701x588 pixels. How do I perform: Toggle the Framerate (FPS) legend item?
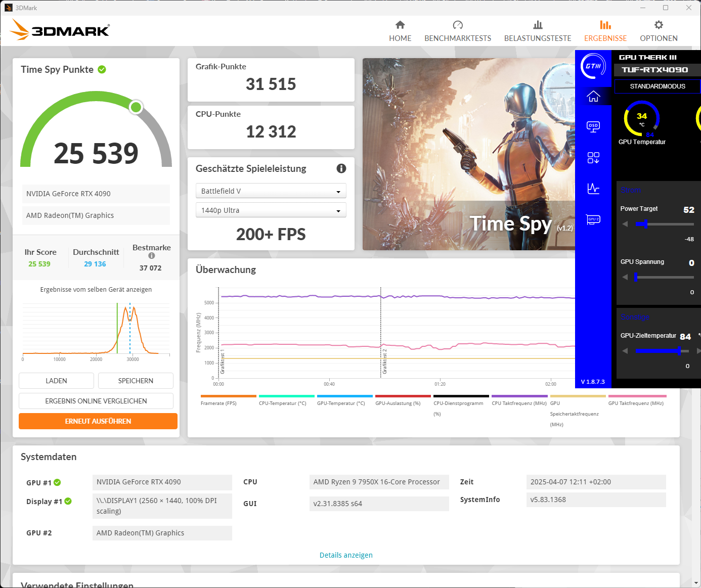tap(228, 401)
